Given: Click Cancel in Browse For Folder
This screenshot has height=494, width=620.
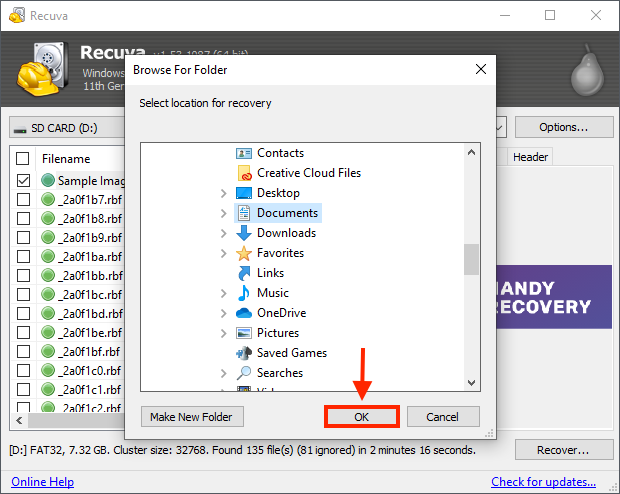Looking at the screenshot, I should coord(443,416).
